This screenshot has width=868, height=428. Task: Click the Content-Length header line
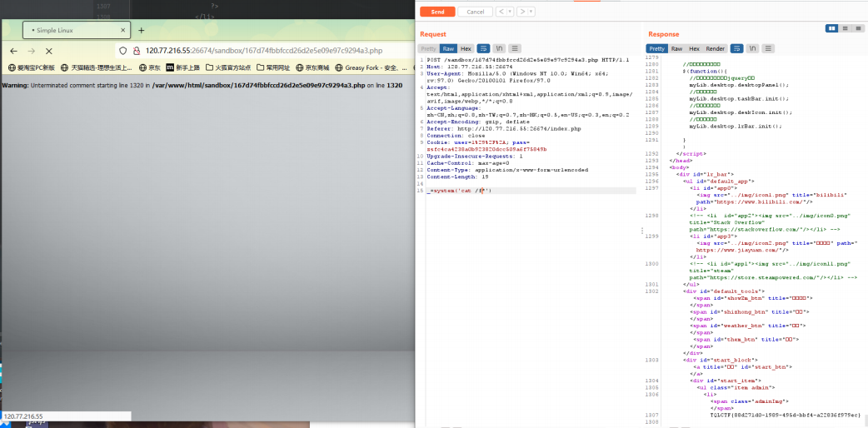click(x=457, y=177)
